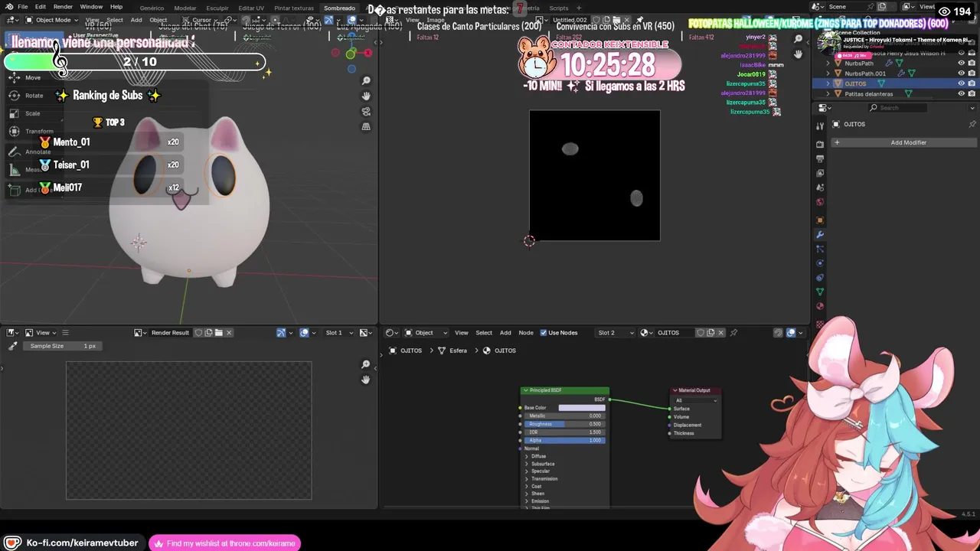Open Slot 1 dropdown in image editor

(339, 332)
